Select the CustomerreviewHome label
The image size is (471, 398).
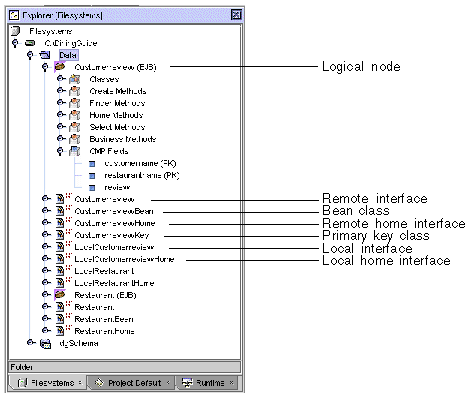click(x=115, y=223)
